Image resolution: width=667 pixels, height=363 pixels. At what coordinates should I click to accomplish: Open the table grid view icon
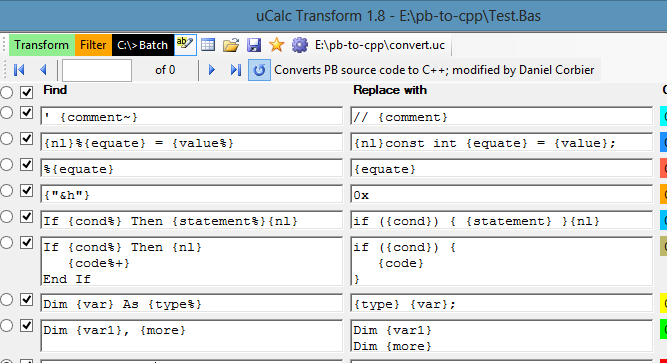(x=208, y=45)
